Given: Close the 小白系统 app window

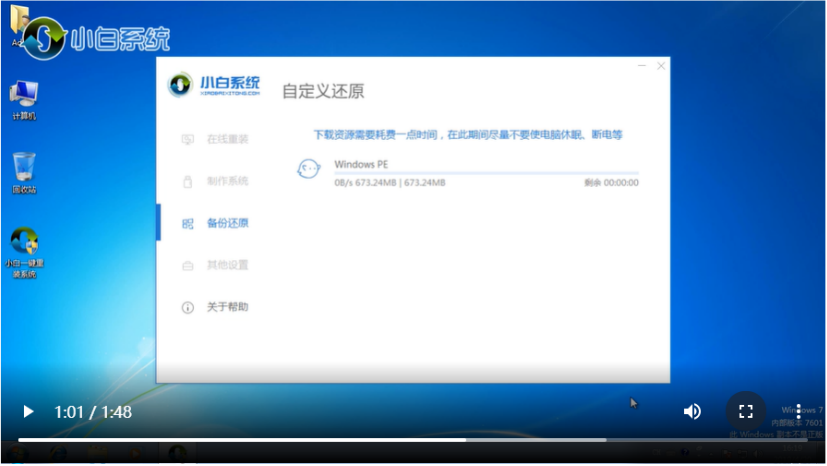Looking at the screenshot, I should pos(661,66).
